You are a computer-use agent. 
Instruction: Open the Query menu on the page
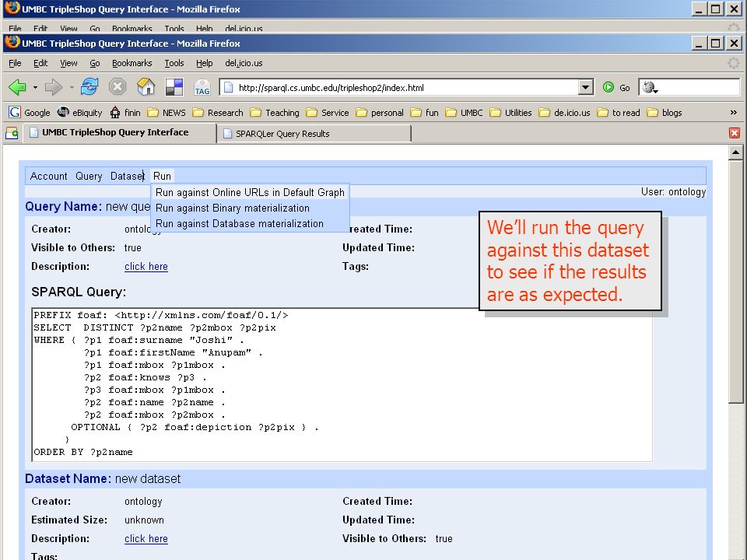click(89, 176)
